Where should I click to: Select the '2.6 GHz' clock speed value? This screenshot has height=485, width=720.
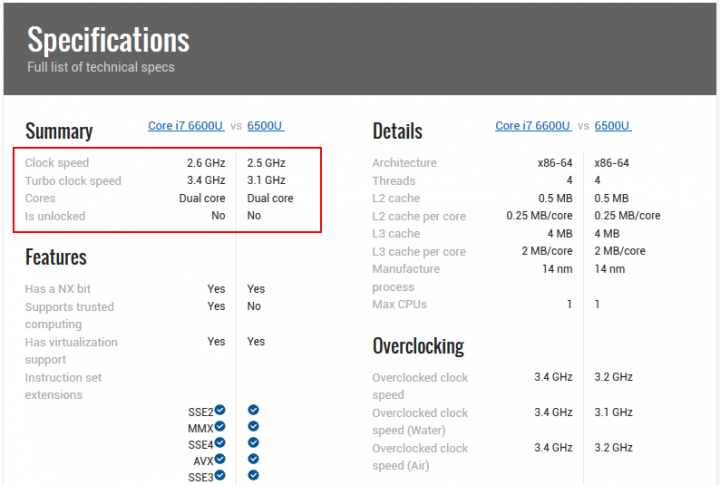point(206,163)
